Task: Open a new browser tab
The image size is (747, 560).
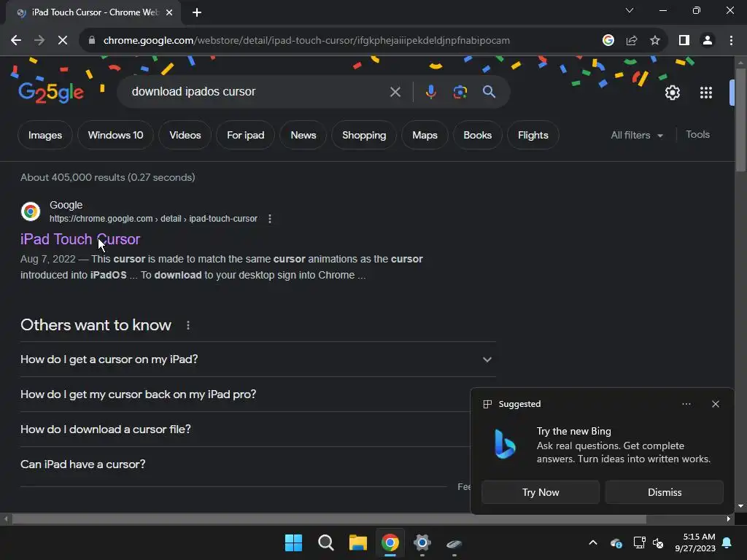Action: pos(197,12)
